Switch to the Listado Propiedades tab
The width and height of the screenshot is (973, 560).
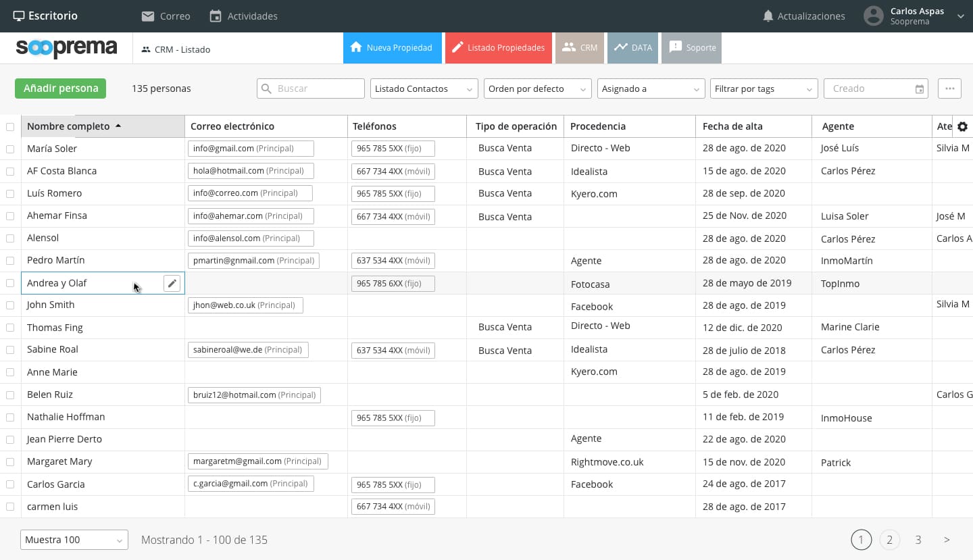point(499,48)
